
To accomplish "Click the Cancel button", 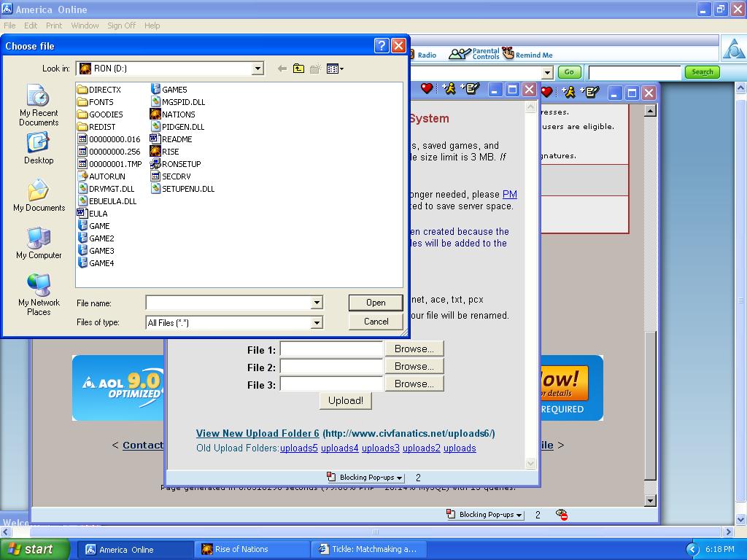I will tap(376, 322).
